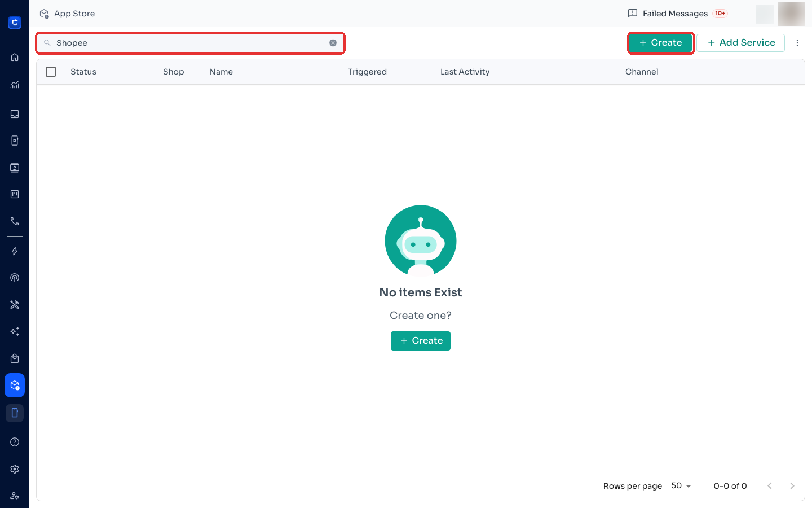The height and width of the screenshot is (508, 812).
Task: Click the Shopee search input field
Action: (191, 43)
